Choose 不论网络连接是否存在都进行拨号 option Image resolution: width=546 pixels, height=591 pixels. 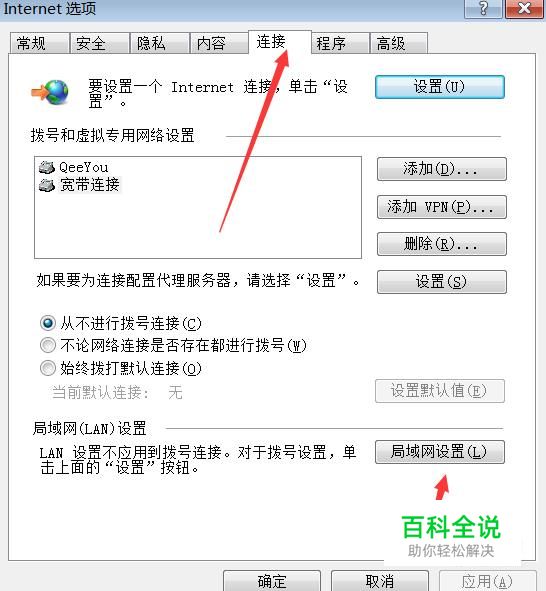(x=48, y=345)
